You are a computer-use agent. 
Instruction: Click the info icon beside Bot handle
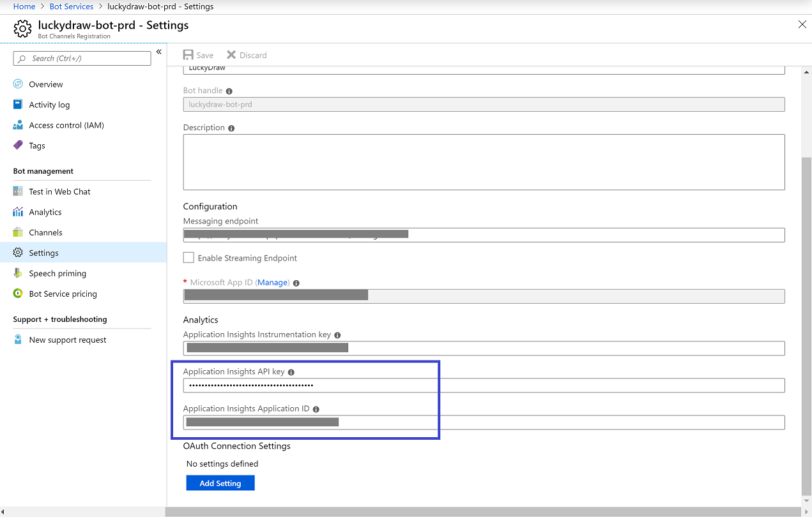click(229, 91)
